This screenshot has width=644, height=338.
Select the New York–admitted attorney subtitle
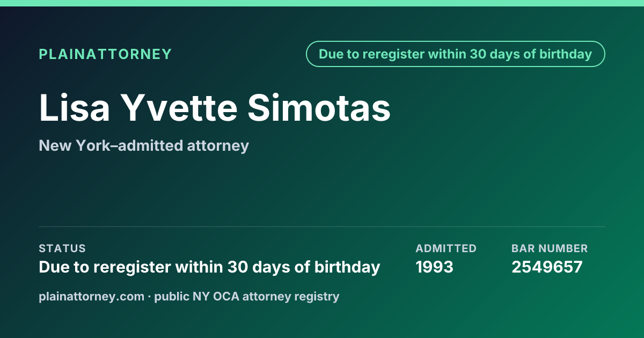pos(144,145)
